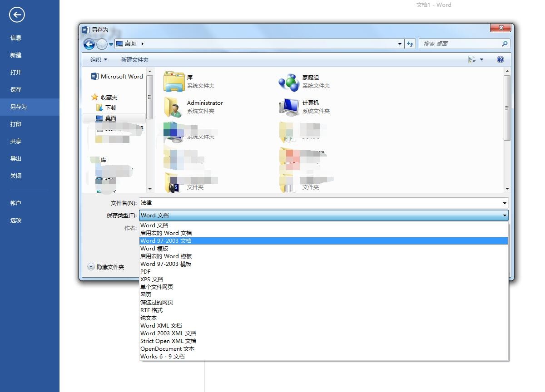This screenshot has height=392, width=545.
Task: Click the backstage back arrow
Action: 17,15
